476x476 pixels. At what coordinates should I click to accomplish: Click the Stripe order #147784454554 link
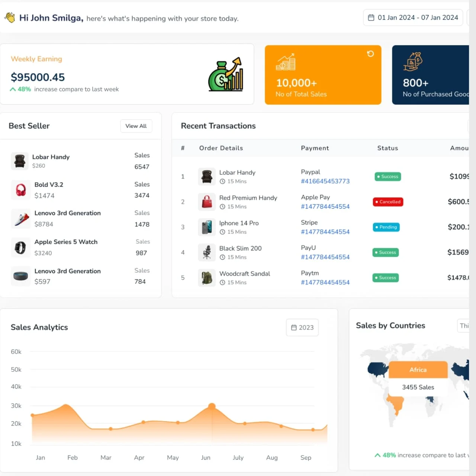coord(325,232)
